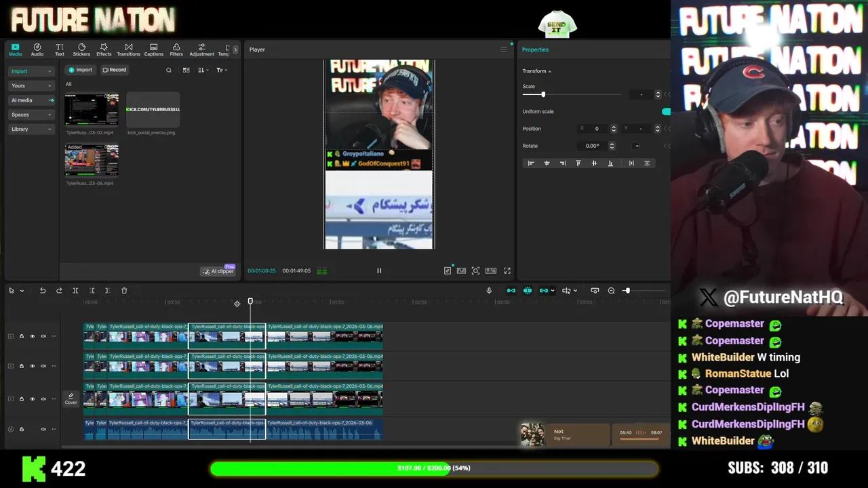Open the media filter dropdown

pyautogui.click(x=221, y=70)
